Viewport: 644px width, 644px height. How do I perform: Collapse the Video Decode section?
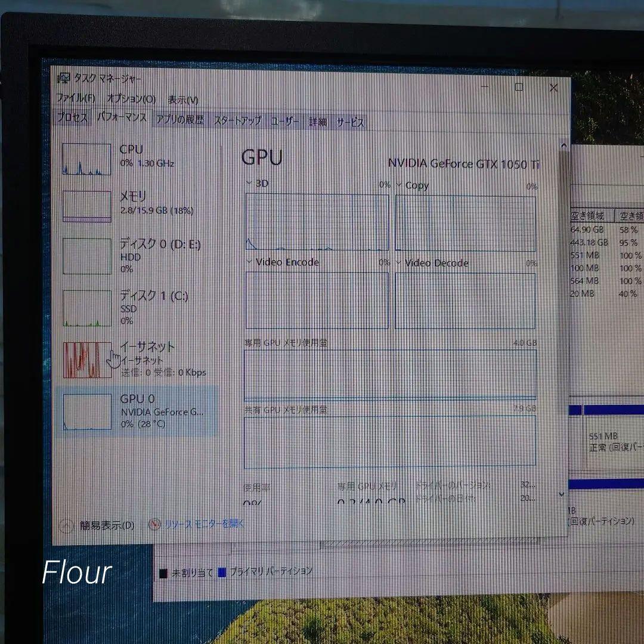[x=398, y=263]
